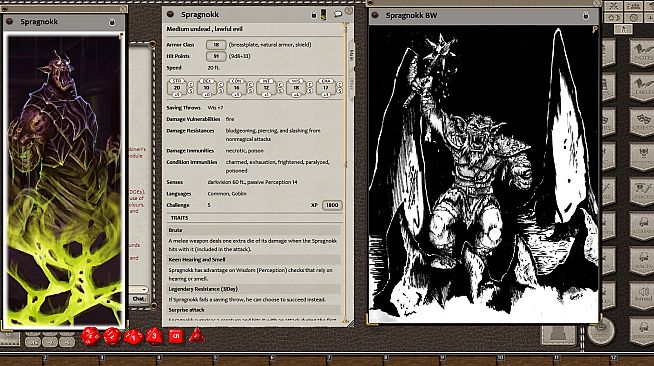
Task: Click the Spragnokk BW black-and-white artwork
Action: coord(484,173)
